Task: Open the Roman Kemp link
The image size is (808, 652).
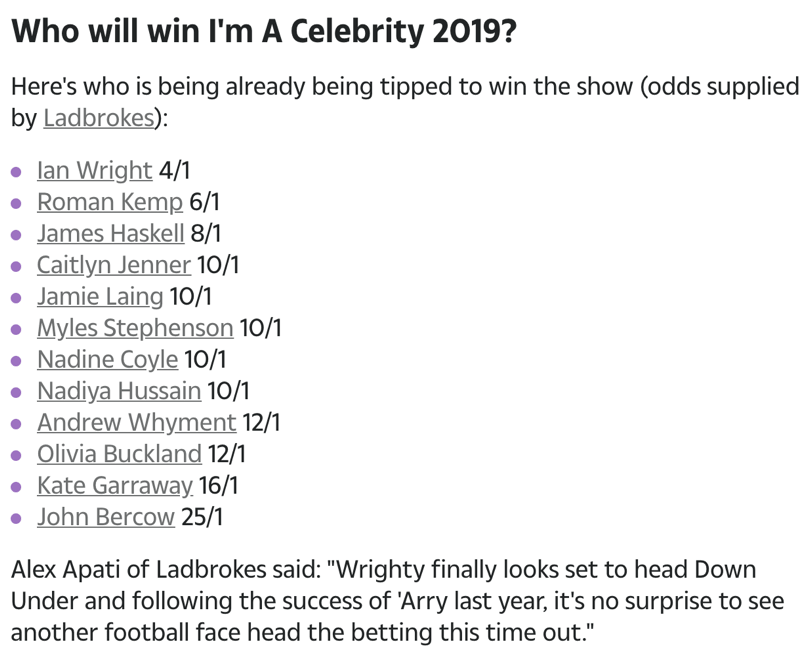Action: (x=110, y=202)
